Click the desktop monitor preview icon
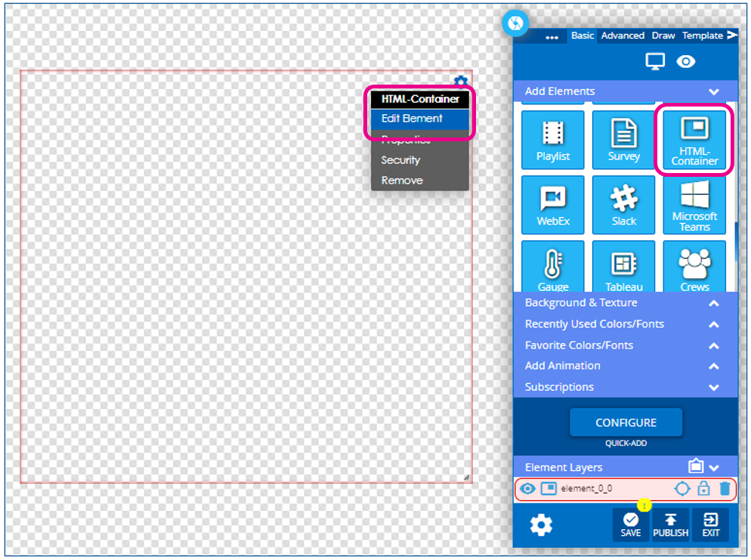This screenshot has height=560, width=751. point(655,61)
